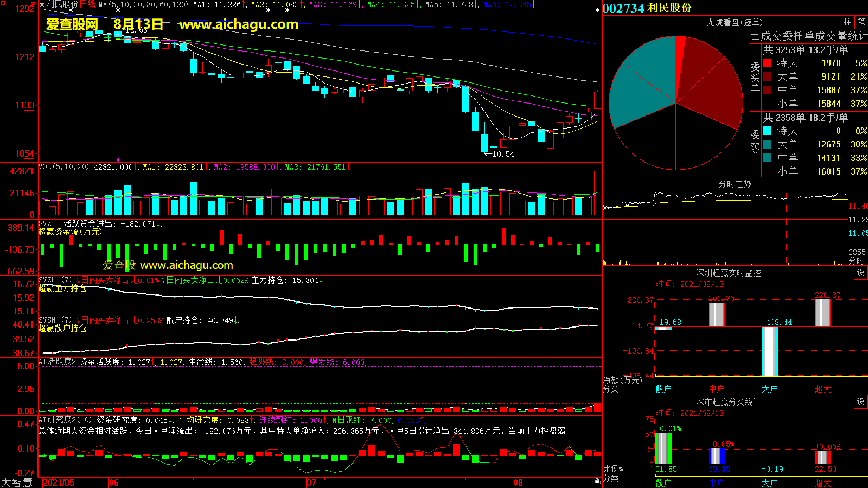Image resolution: width=868 pixels, height=488 pixels.
Task: Click the 大户 white bar in 深圳超赢 chart
Action: [769, 351]
